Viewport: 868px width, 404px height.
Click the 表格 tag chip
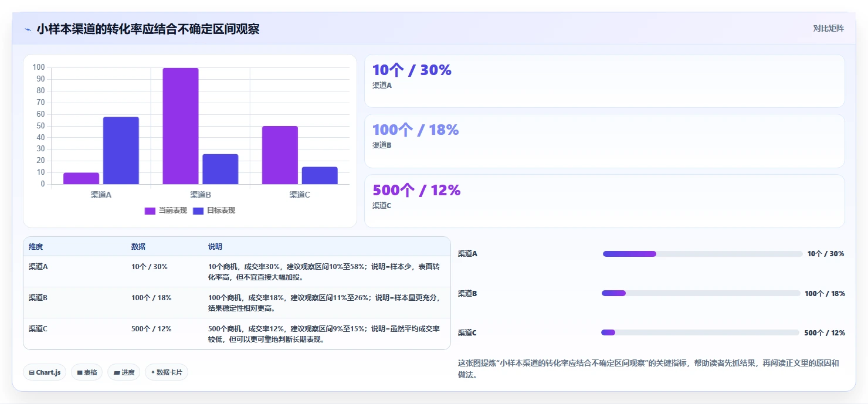pos(87,372)
